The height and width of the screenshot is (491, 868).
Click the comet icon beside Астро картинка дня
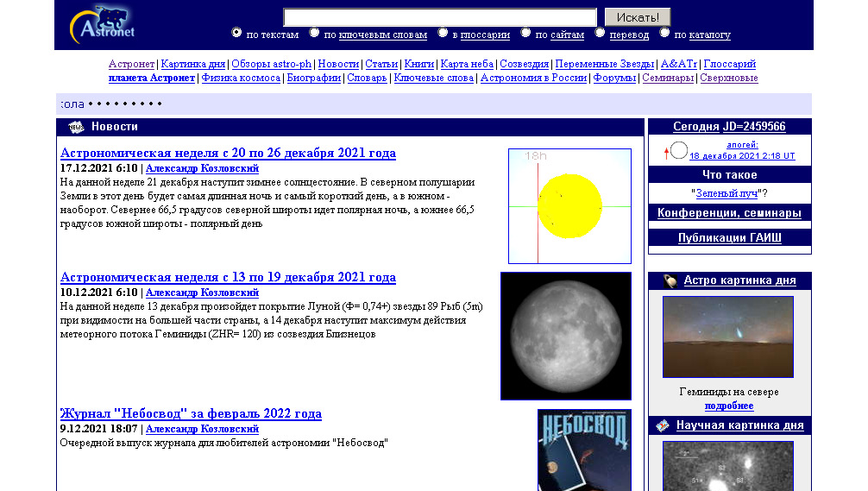pyautogui.click(x=670, y=280)
